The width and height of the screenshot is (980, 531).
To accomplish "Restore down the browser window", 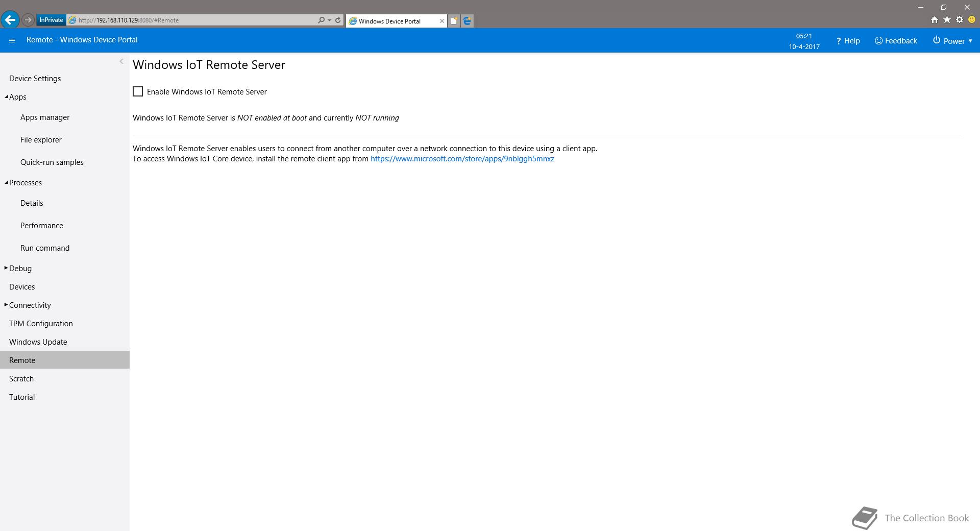I will click(944, 7).
